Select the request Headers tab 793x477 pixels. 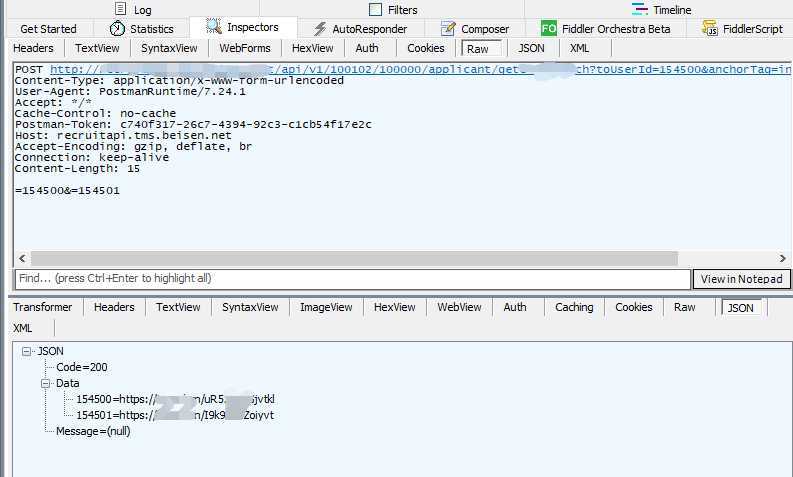[33, 49]
